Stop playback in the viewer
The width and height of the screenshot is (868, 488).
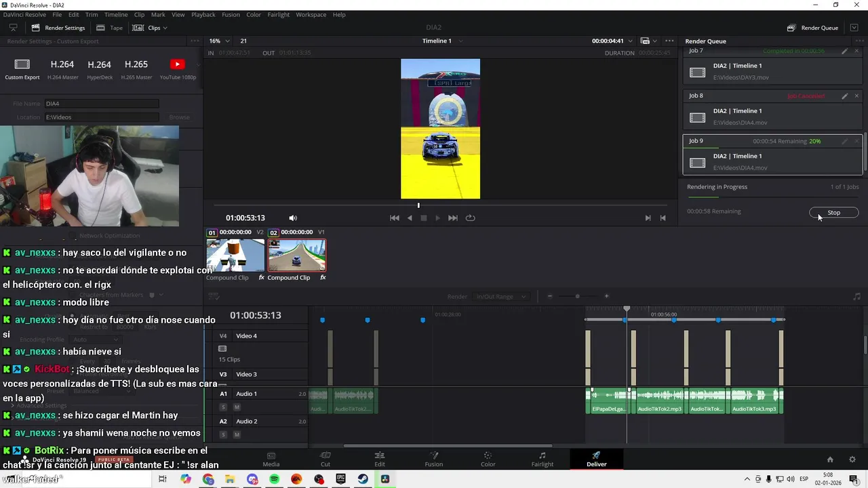[424, 218]
